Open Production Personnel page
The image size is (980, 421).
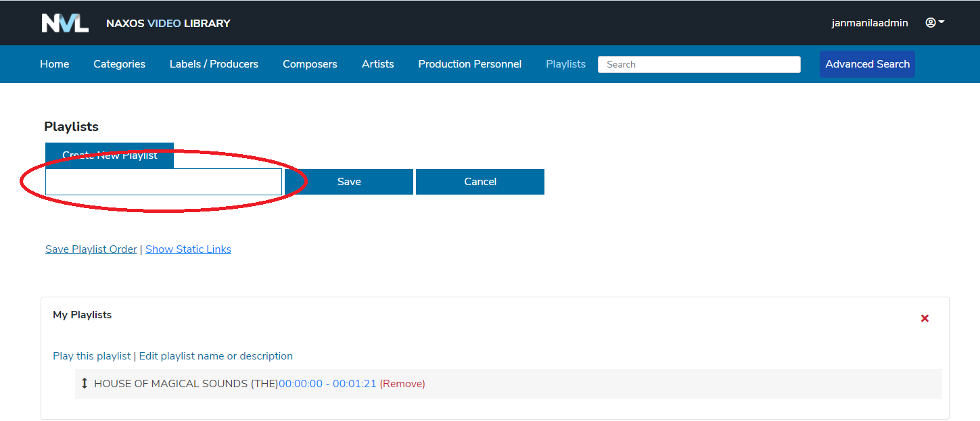pyautogui.click(x=469, y=64)
